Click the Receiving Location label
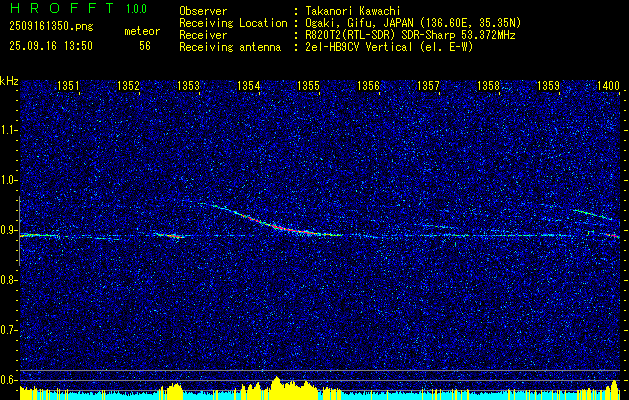 pos(233,23)
